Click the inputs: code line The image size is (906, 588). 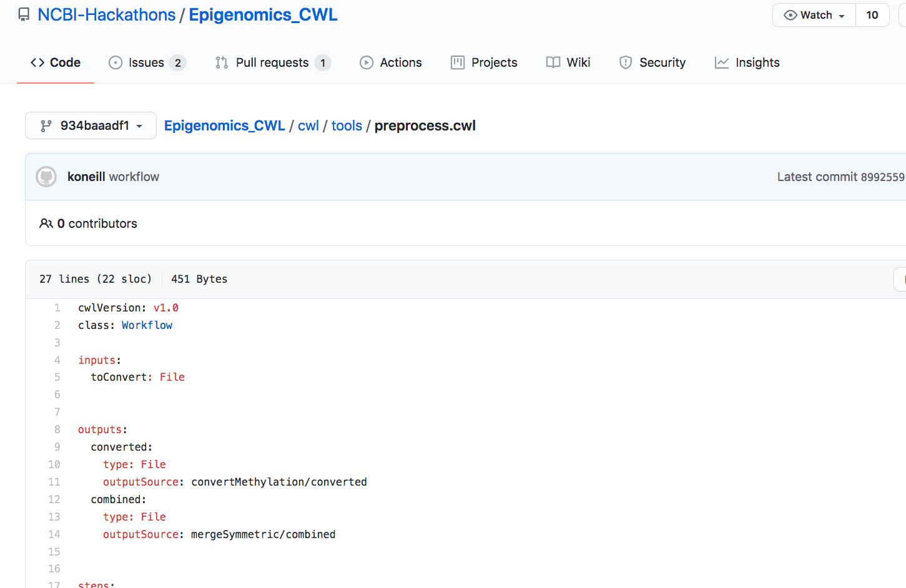point(100,360)
